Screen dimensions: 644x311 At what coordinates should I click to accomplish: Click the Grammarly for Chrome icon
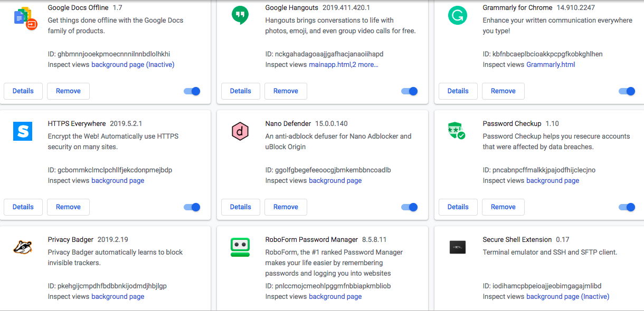point(457,15)
